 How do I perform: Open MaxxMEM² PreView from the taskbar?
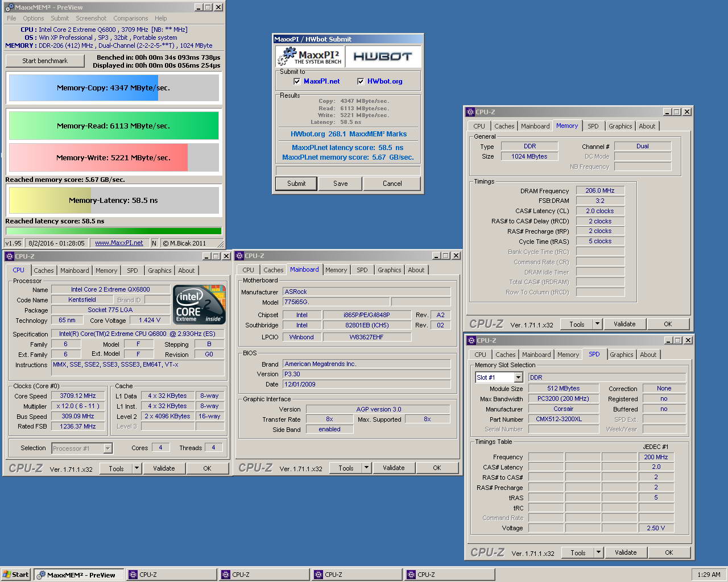[x=78, y=575]
